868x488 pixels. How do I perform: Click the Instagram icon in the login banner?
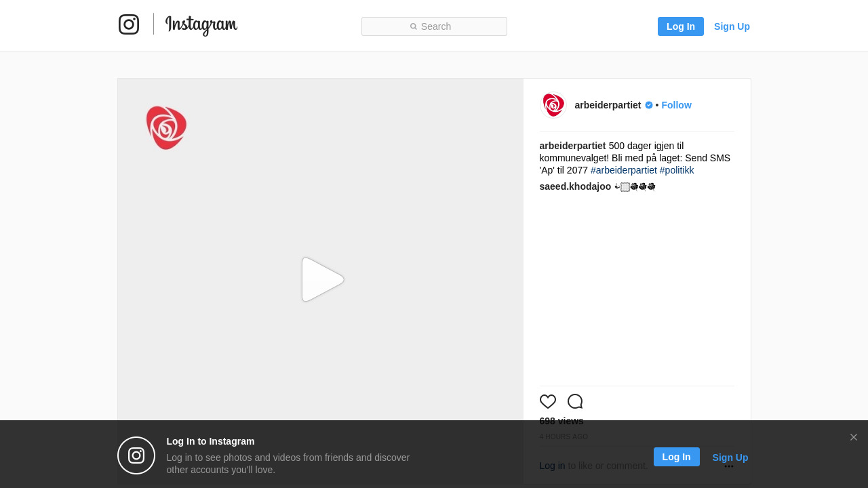136,455
